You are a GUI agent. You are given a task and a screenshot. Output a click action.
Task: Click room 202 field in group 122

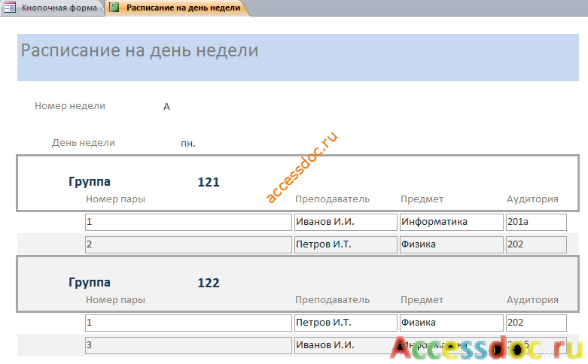[x=536, y=323]
